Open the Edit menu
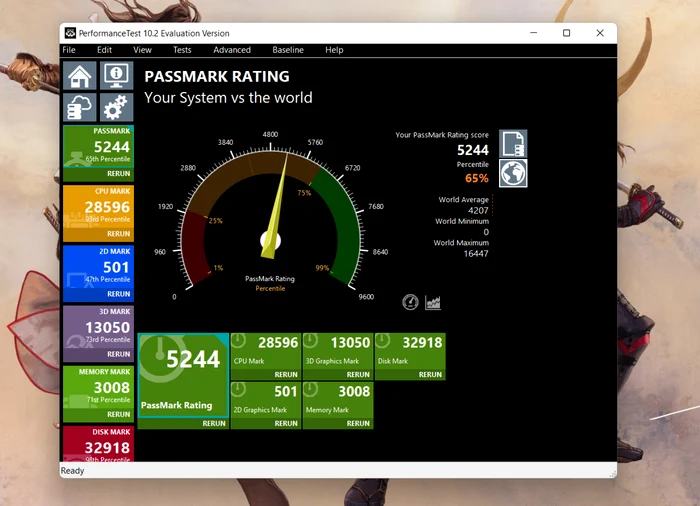Screen dimensions: 700x506 click(x=104, y=50)
